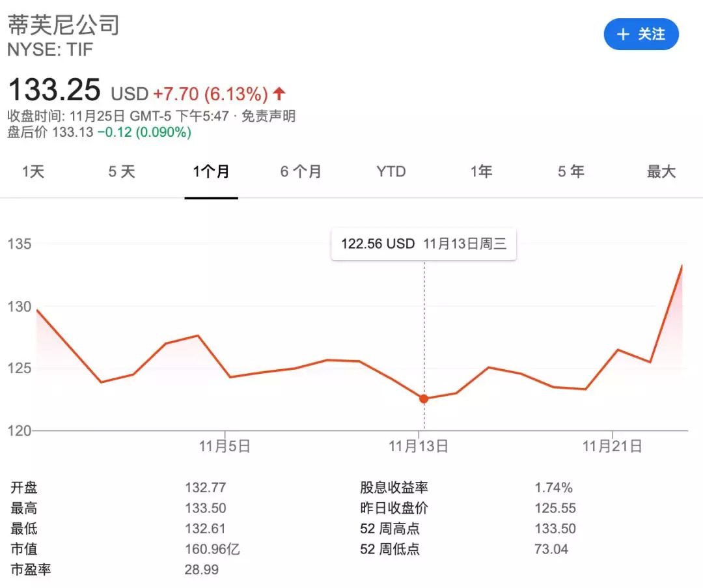Click the 蒂芙尼公司 company title
The image size is (703, 588).
click(x=64, y=25)
